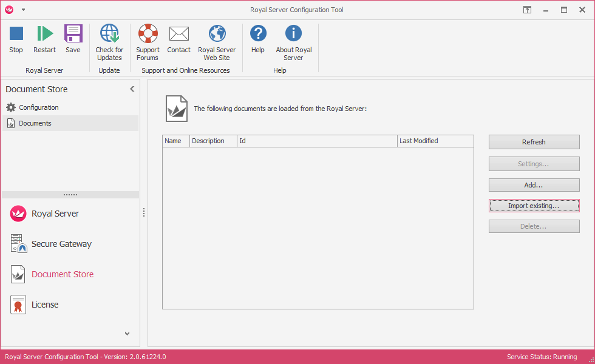Stop the Royal Server service
This screenshot has width=595, height=364.
[x=16, y=39]
